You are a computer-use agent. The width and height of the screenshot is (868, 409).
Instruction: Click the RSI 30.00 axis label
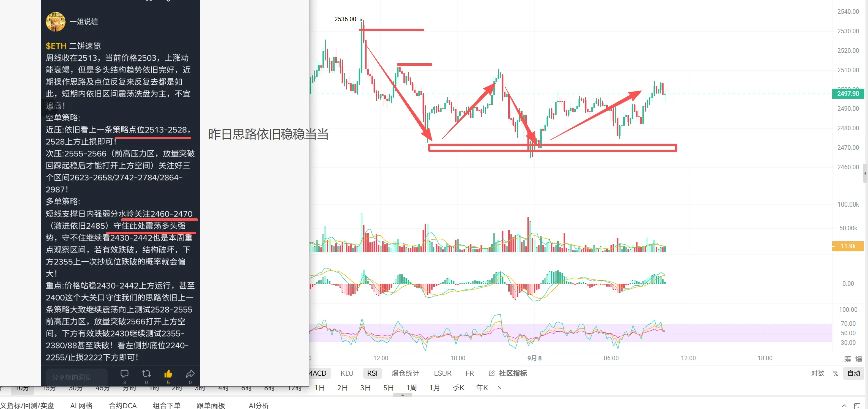pos(848,343)
